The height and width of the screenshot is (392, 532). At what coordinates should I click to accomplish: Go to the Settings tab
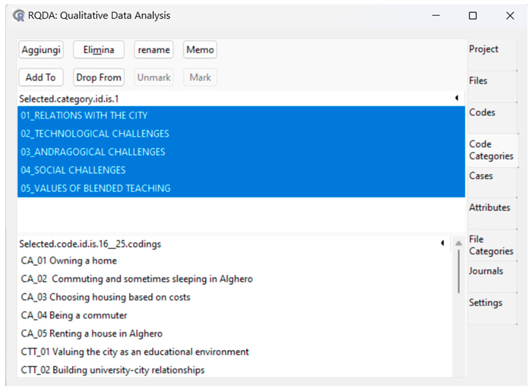click(x=485, y=303)
